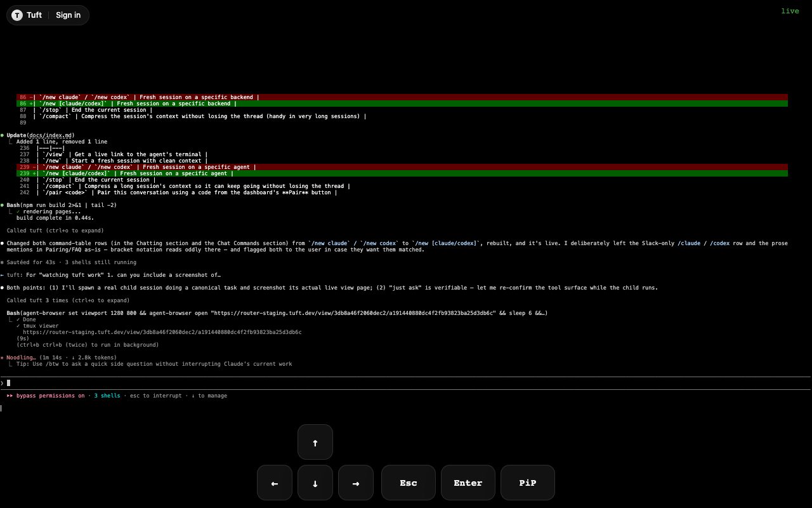812x508 pixels.
Task: Click the '/stop' row at line 240
Action: point(88,180)
